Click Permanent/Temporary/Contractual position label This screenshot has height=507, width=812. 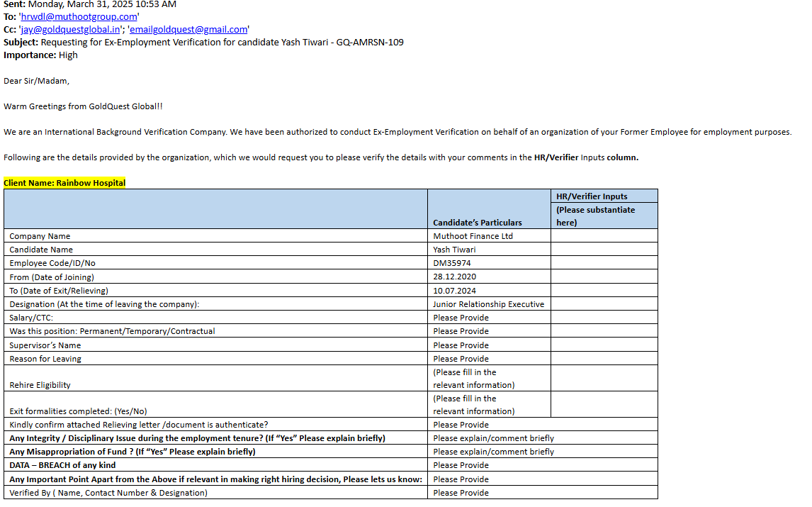pos(113,330)
